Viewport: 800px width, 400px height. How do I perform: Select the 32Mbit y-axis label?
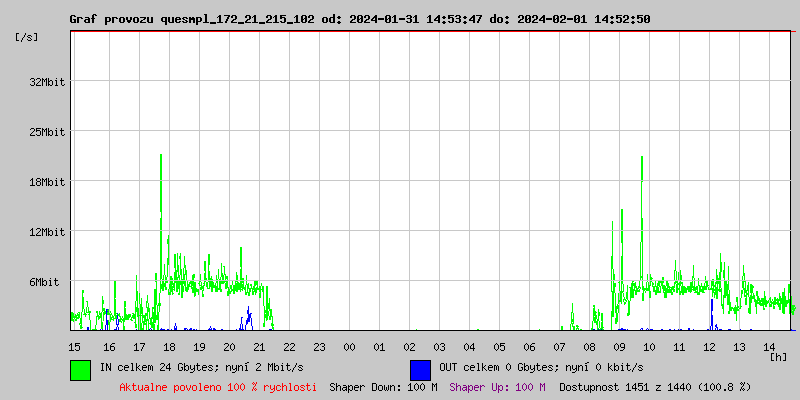[x=47, y=82]
